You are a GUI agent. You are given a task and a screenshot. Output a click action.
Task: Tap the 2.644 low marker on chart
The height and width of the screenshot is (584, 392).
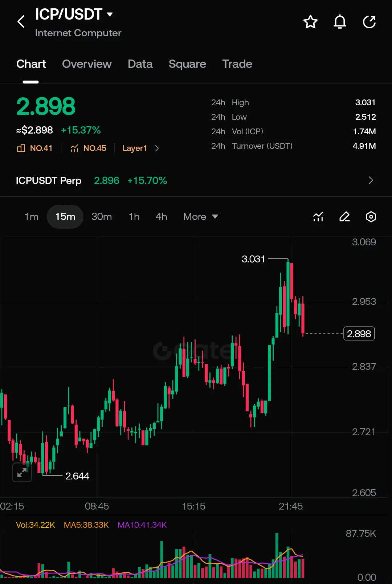[x=77, y=476]
